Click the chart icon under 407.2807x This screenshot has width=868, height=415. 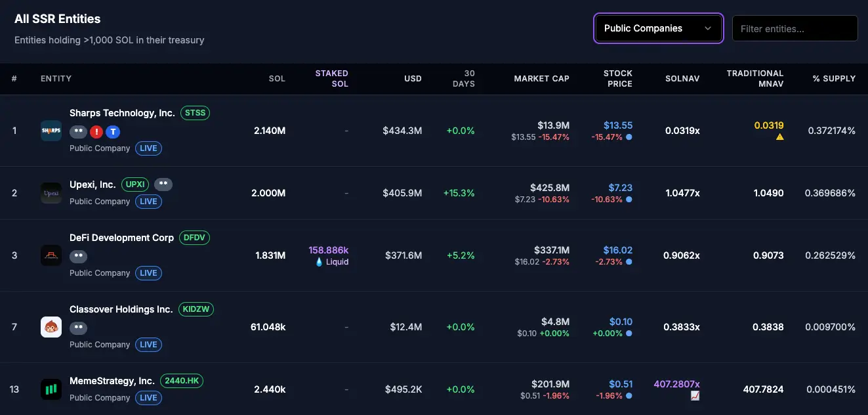point(695,396)
